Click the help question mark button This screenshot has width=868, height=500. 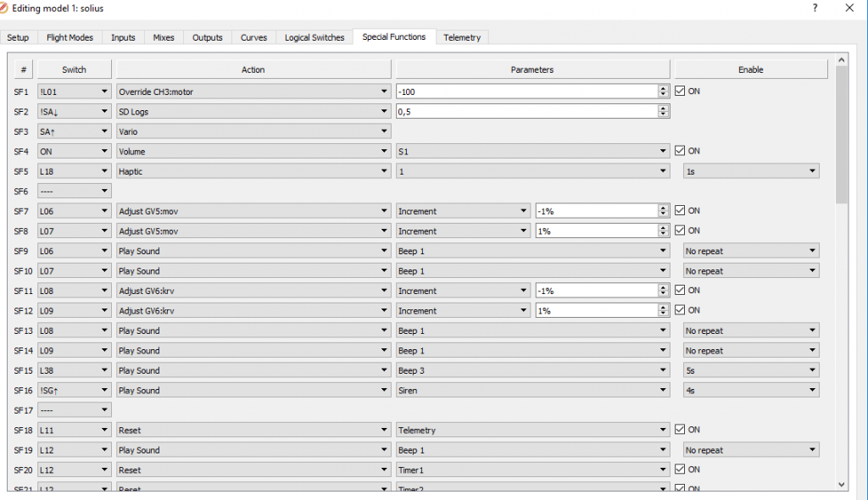tap(815, 8)
